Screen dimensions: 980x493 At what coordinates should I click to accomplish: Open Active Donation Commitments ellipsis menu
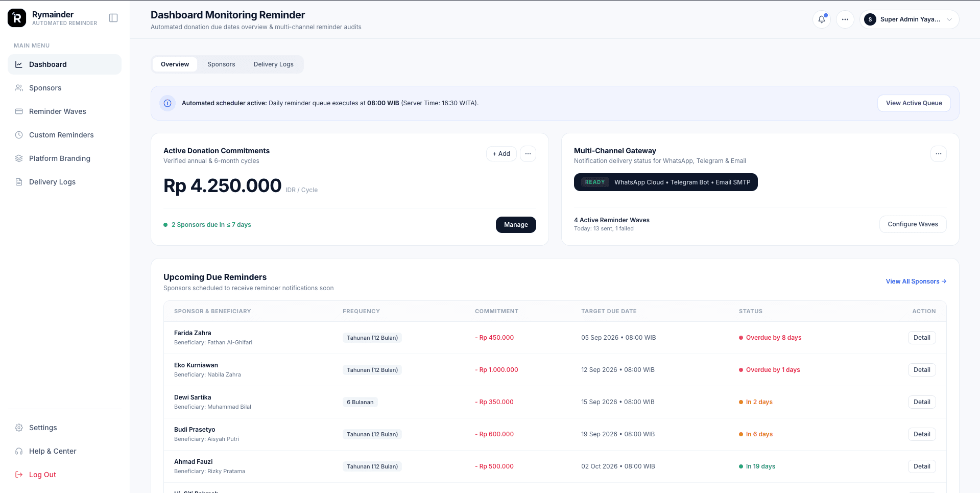click(528, 154)
